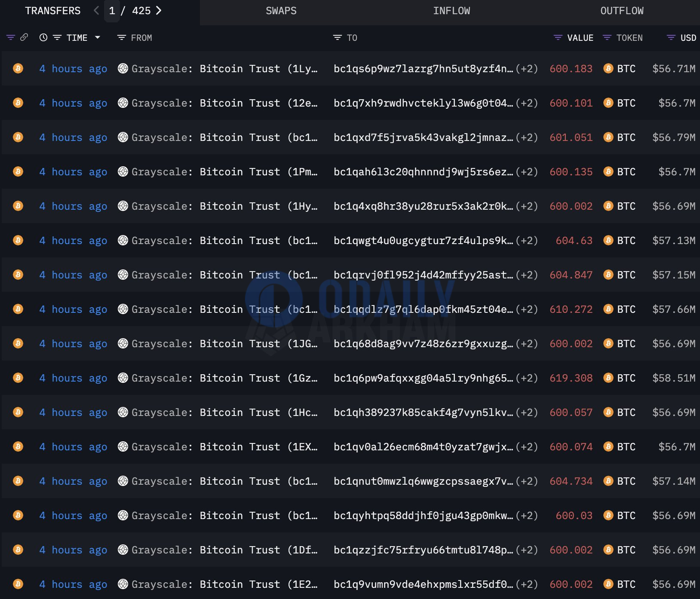The height and width of the screenshot is (599, 700).
Task: Expand (+2) recipients for bc1q9vumn9vde4ehxpmslxr55df0
Action: [527, 584]
